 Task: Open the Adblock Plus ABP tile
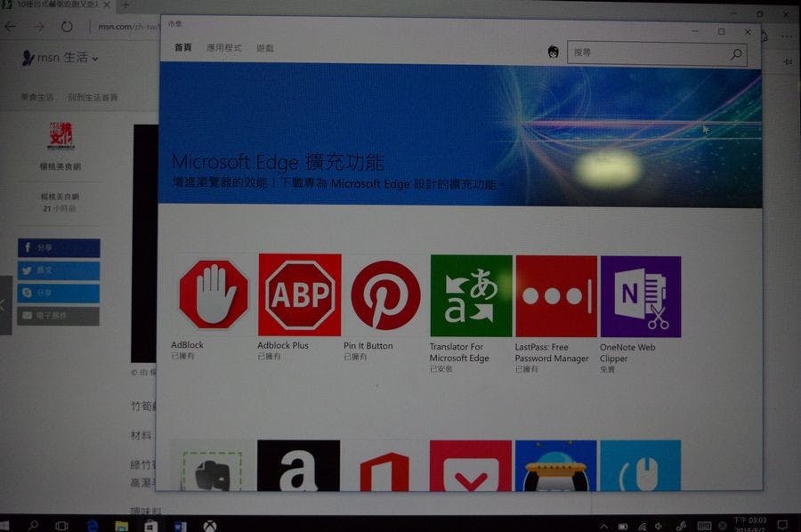[x=299, y=294]
